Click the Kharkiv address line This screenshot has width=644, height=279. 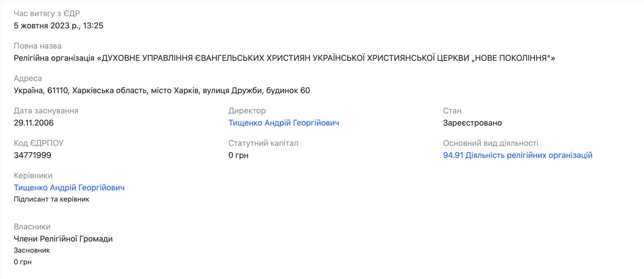click(162, 91)
